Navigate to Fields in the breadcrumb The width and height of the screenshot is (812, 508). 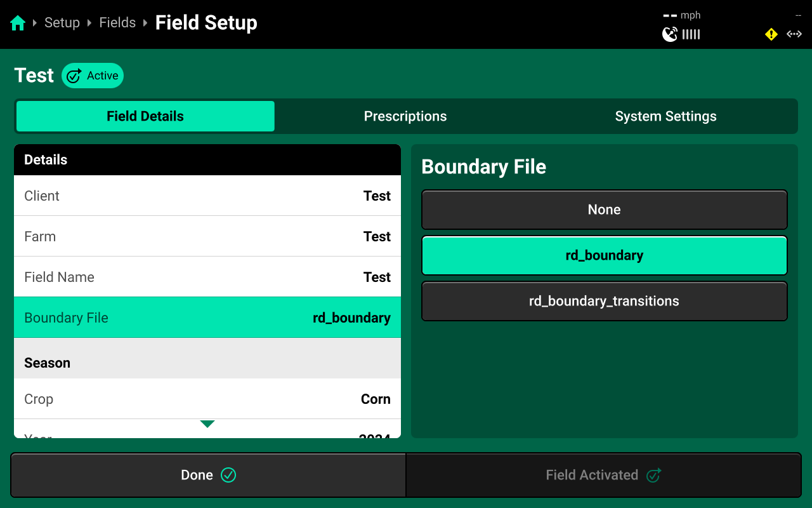click(x=117, y=23)
